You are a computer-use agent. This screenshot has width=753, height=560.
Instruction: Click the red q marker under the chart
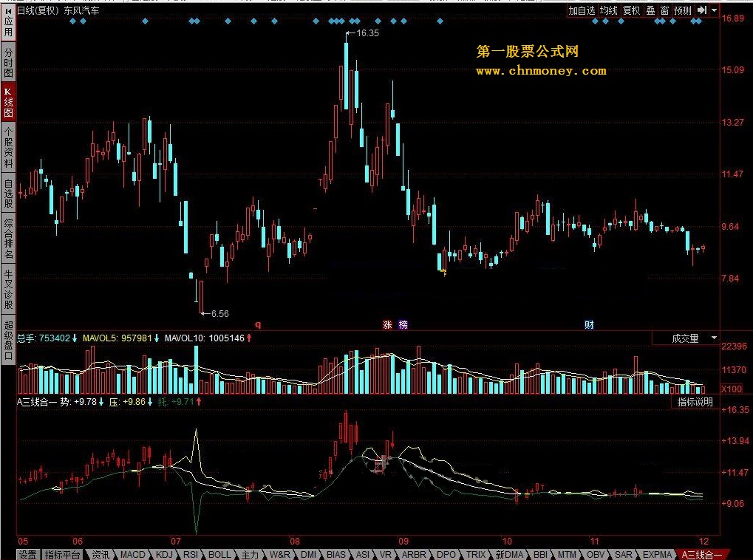[258, 325]
